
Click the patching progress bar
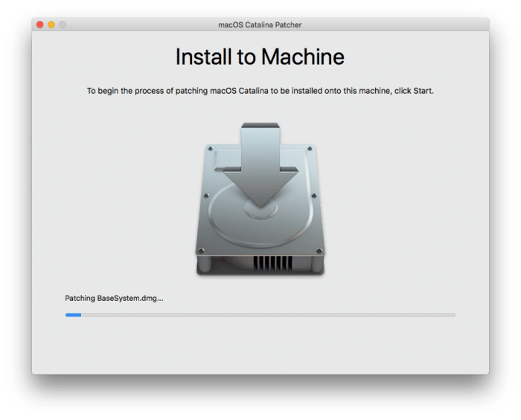coord(260,315)
